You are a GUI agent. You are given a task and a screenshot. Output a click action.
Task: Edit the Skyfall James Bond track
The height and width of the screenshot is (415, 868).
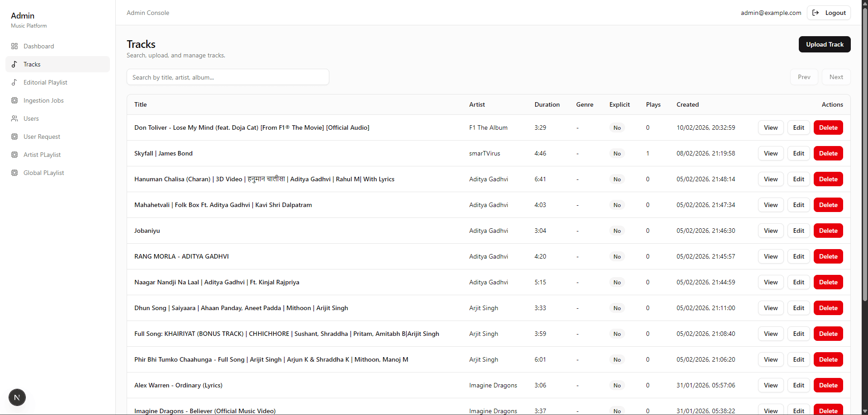[799, 153]
